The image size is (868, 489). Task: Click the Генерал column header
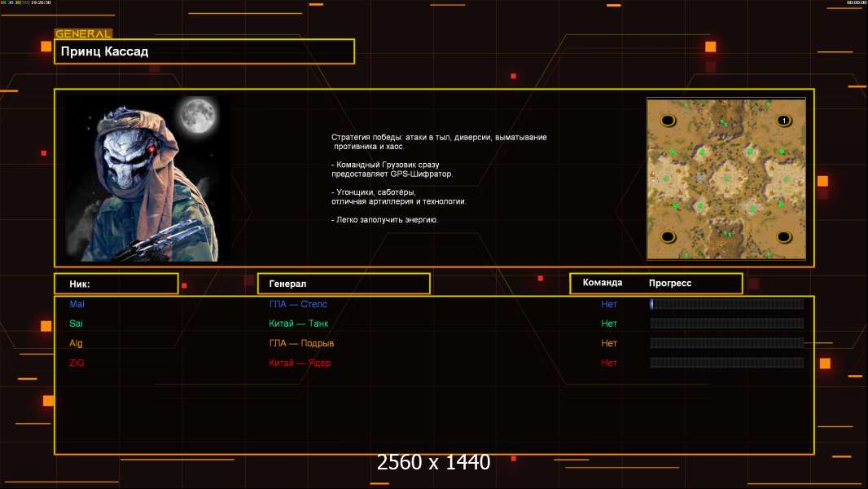pyautogui.click(x=343, y=284)
